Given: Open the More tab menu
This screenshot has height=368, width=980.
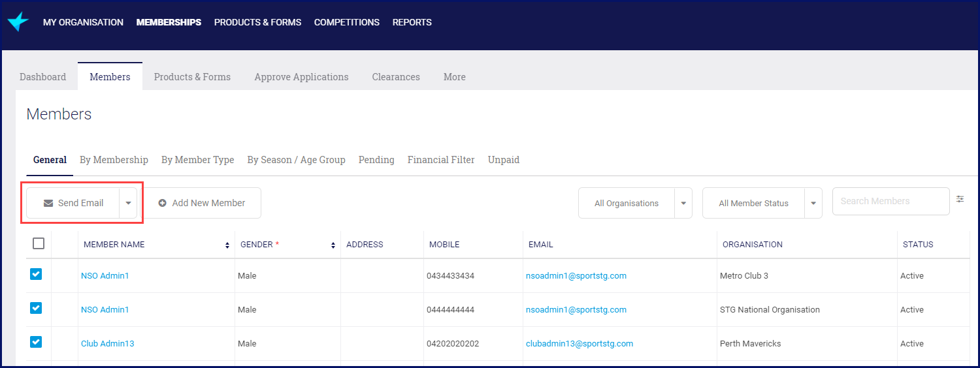Looking at the screenshot, I should 455,77.
